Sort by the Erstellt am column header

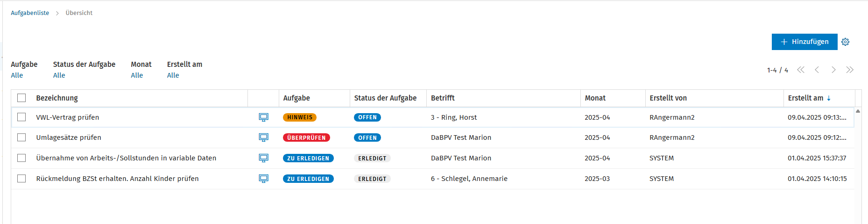pyautogui.click(x=805, y=98)
